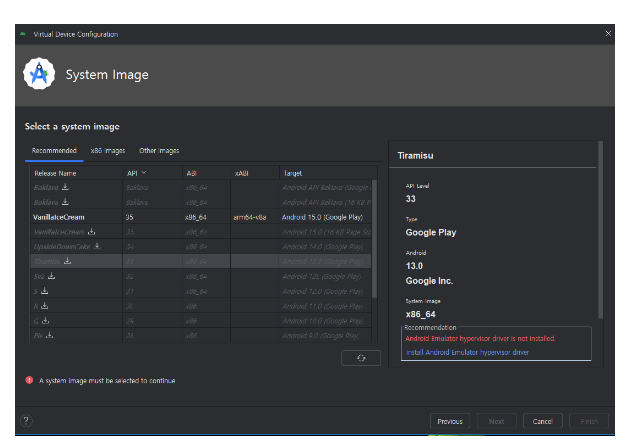Install Android Emulator hypervisor driver link
Viewport: 632px width, 444px height.
tap(468, 352)
